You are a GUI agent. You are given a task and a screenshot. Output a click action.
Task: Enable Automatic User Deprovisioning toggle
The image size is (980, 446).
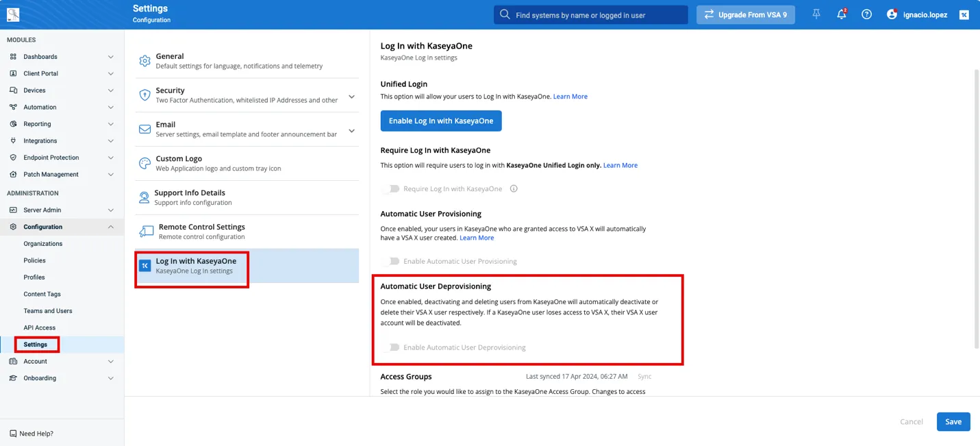(392, 347)
